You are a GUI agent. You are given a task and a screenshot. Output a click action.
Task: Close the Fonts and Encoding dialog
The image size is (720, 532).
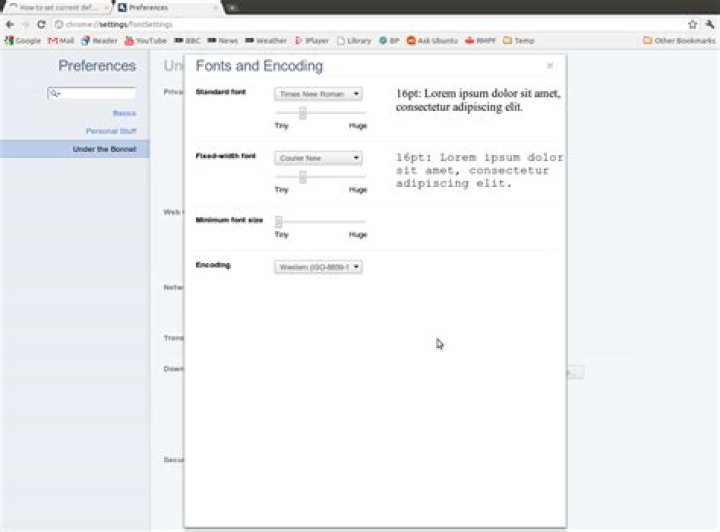point(550,66)
